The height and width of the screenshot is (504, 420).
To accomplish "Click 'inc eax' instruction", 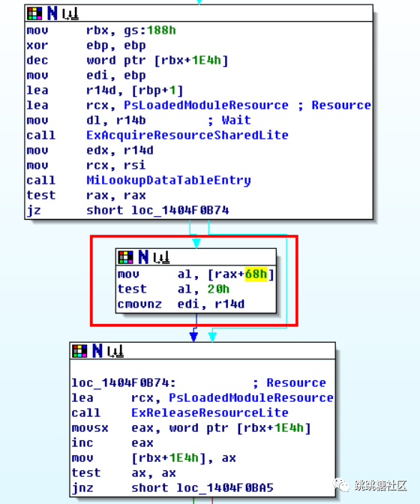I will 112,443.
